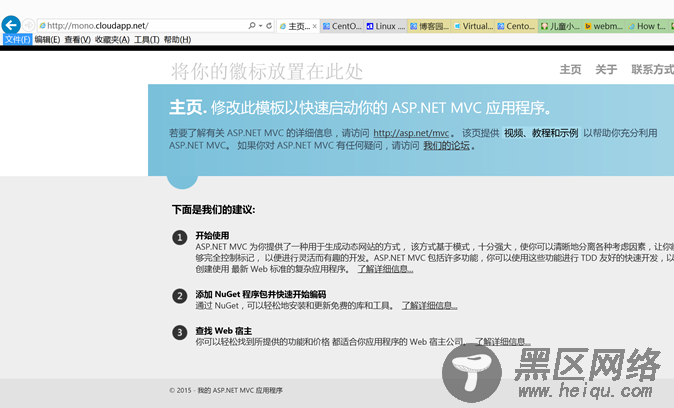Screen dimensions: 674x408
Task: Switch to the webm... tab
Action: tap(604, 26)
